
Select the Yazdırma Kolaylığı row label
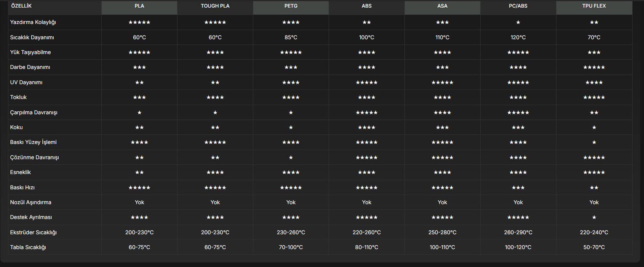pos(33,22)
